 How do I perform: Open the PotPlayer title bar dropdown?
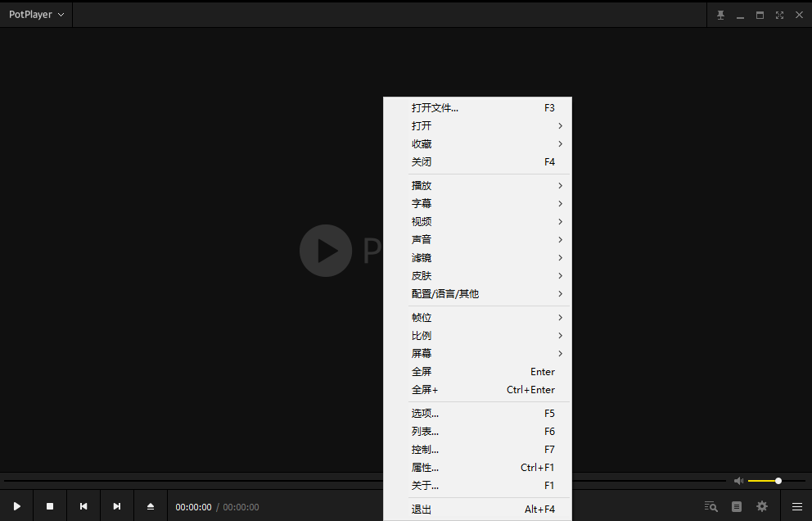coord(35,14)
